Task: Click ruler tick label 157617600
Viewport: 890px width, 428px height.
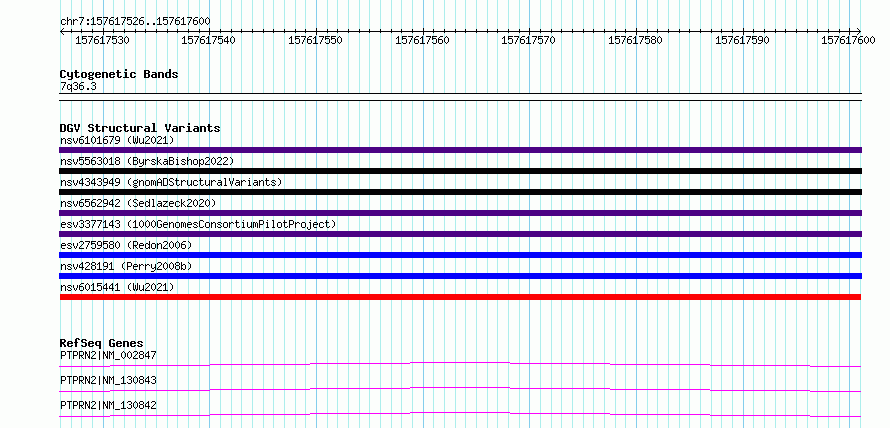Action: pyautogui.click(x=849, y=40)
